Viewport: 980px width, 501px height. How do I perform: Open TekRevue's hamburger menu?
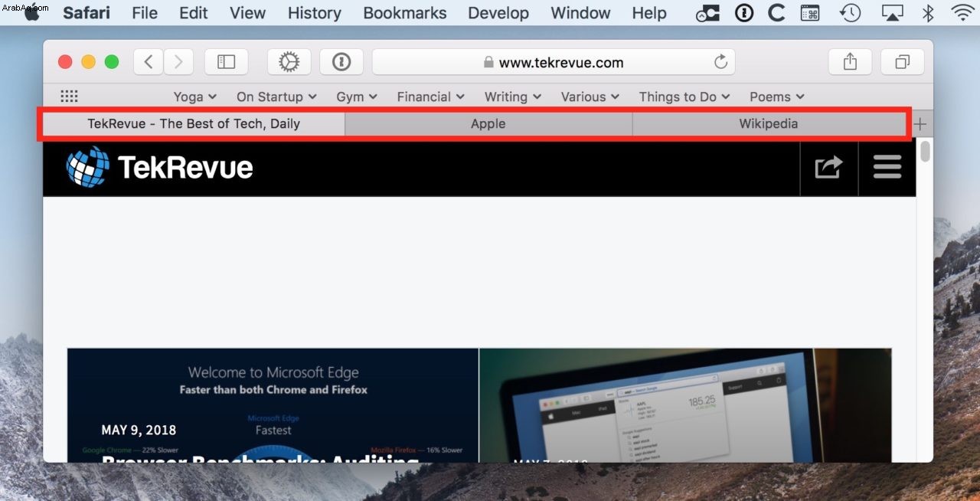tap(887, 167)
